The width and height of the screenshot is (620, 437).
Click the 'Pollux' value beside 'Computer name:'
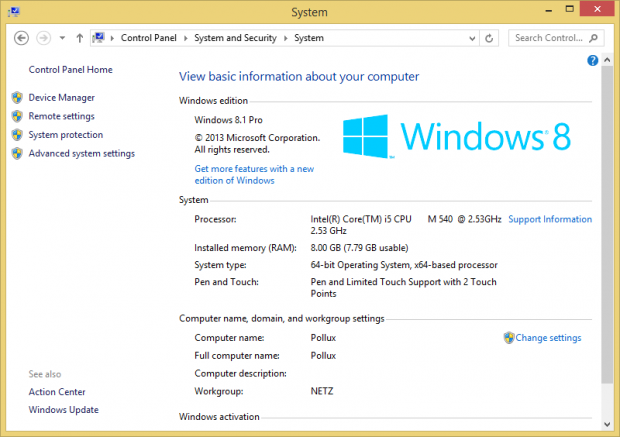pyautogui.click(x=323, y=338)
